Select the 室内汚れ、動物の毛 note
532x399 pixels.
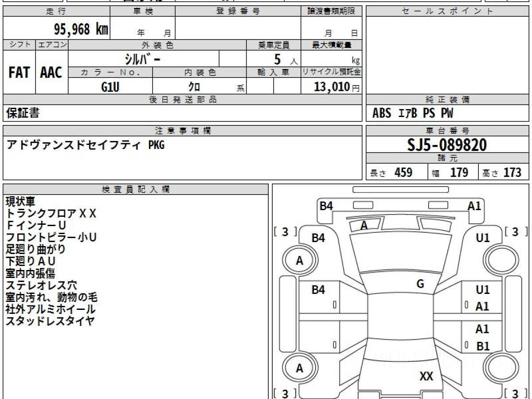pyautogui.click(x=51, y=297)
